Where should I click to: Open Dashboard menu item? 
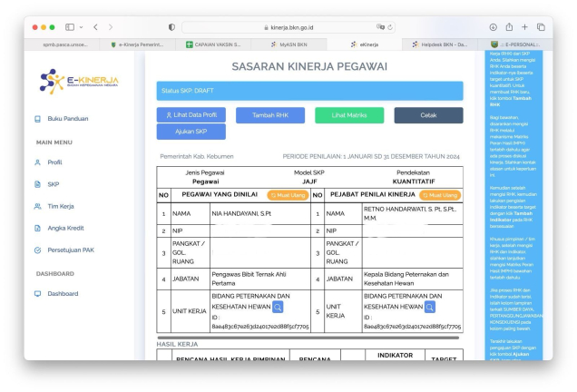click(63, 294)
